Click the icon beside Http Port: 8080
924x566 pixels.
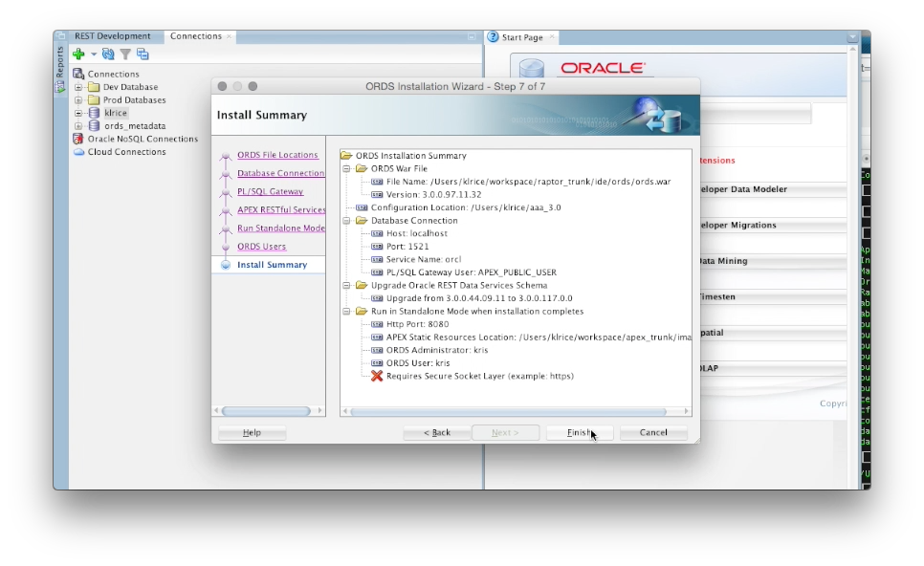coord(377,324)
